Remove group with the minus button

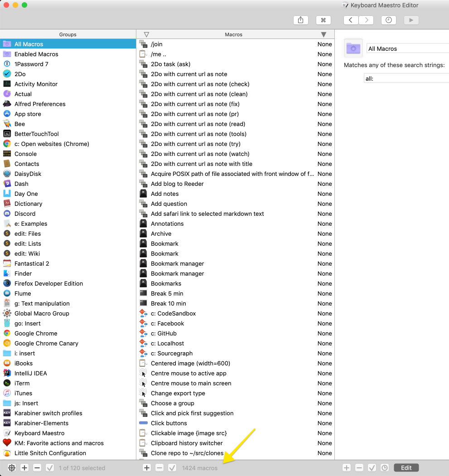click(37, 468)
